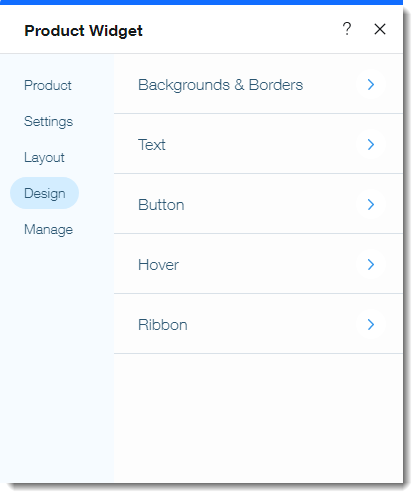
Task: Close the Product Widget panel
Action: [x=380, y=29]
